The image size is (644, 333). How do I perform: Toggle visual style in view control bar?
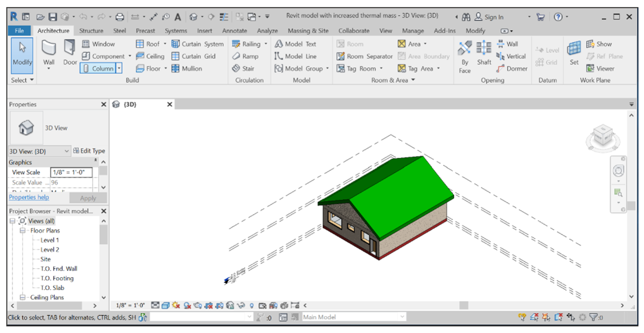165,305
